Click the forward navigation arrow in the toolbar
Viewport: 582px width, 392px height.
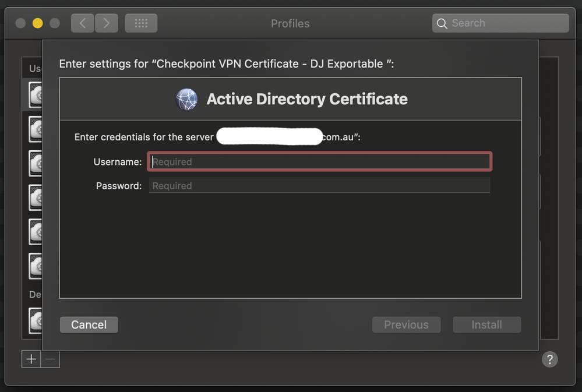click(x=107, y=23)
